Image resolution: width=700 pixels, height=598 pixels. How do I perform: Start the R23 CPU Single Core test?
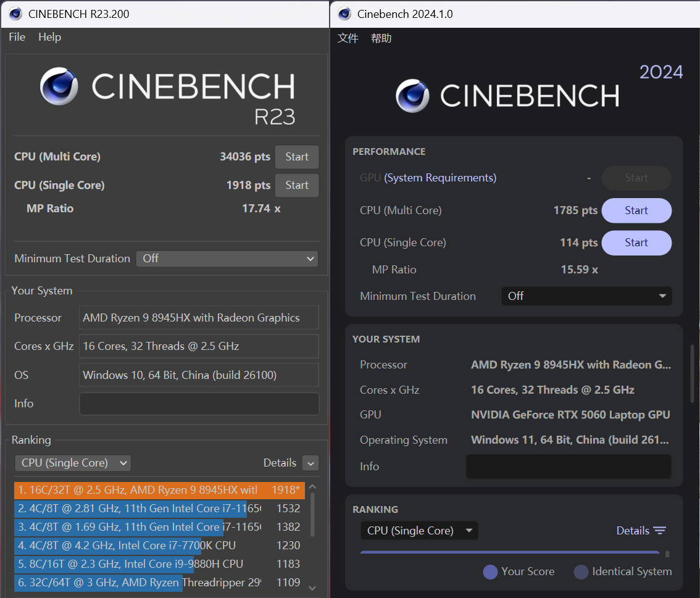point(296,185)
